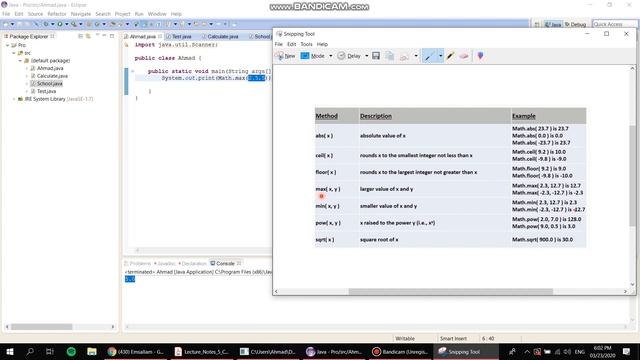Screen dimensions: 640x360
Task: Open the Console view tab
Action: coord(225,263)
